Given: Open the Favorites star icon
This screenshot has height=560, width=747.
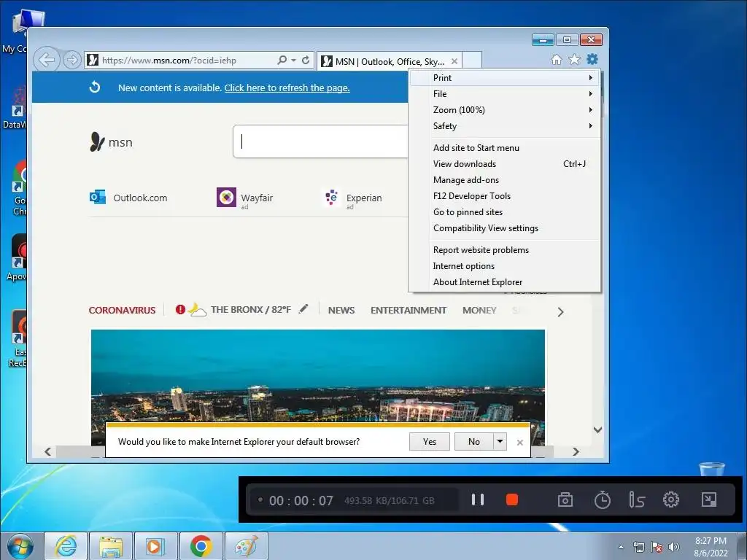Looking at the screenshot, I should [575, 60].
